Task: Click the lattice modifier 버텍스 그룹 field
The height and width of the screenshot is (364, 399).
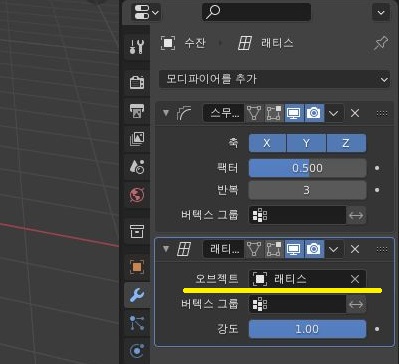Action: coord(297,304)
